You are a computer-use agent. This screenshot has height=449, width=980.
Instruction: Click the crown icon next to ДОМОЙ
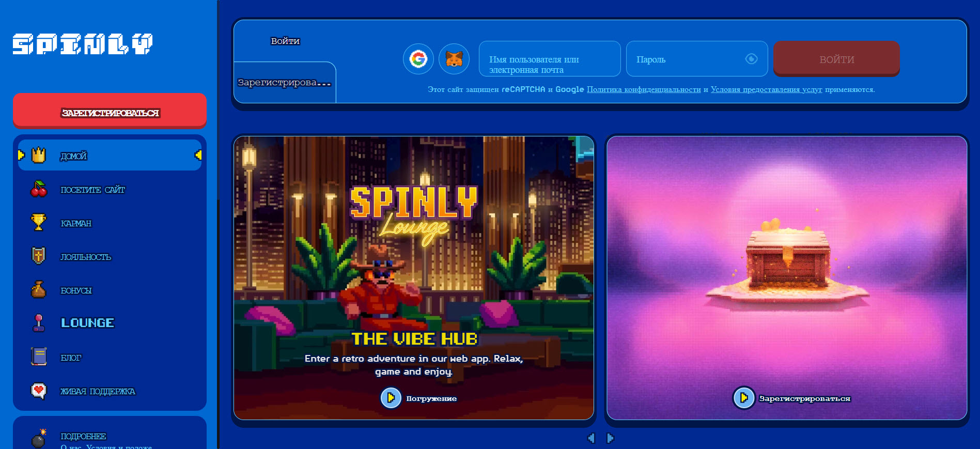[x=39, y=155]
